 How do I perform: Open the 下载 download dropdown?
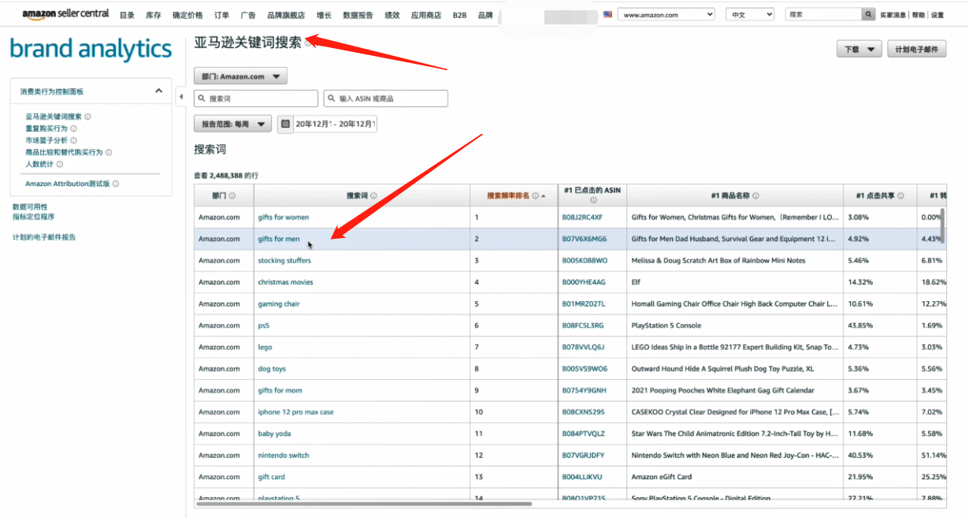tap(859, 49)
